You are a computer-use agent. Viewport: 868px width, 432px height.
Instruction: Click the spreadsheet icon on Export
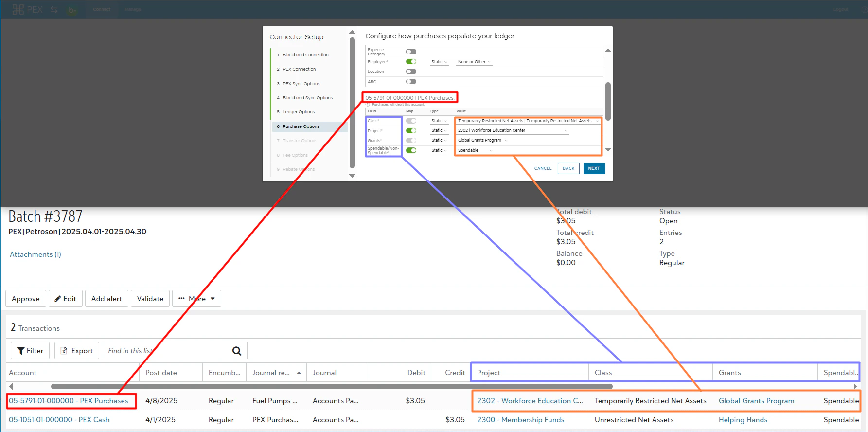coord(64,351)
